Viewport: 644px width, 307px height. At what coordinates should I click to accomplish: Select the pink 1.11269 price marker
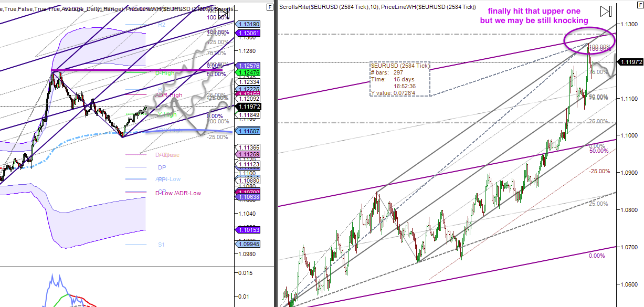coord(248,154)
